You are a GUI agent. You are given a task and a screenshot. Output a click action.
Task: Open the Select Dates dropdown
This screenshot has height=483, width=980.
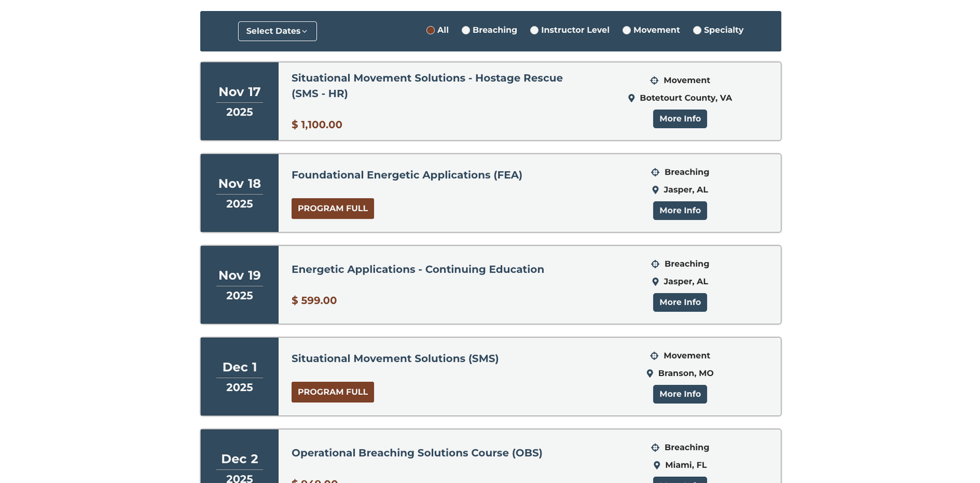click(x=277, y=31)
